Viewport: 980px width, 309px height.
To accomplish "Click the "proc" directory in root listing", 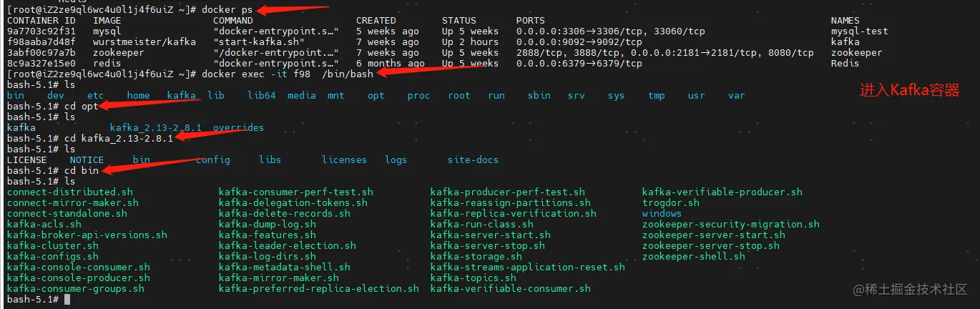I will (418, 95).
